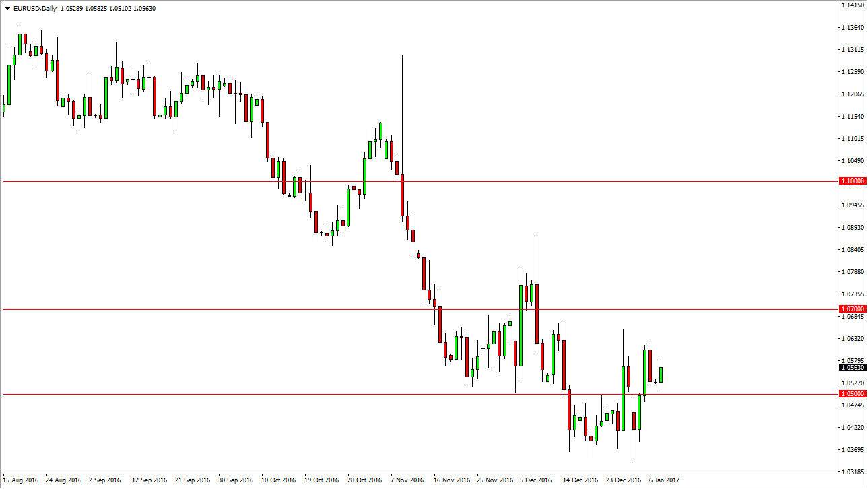Click the 21 Sep 2016 date label
This screenshot has width=868, height=489.
click(x=193, y=481)
